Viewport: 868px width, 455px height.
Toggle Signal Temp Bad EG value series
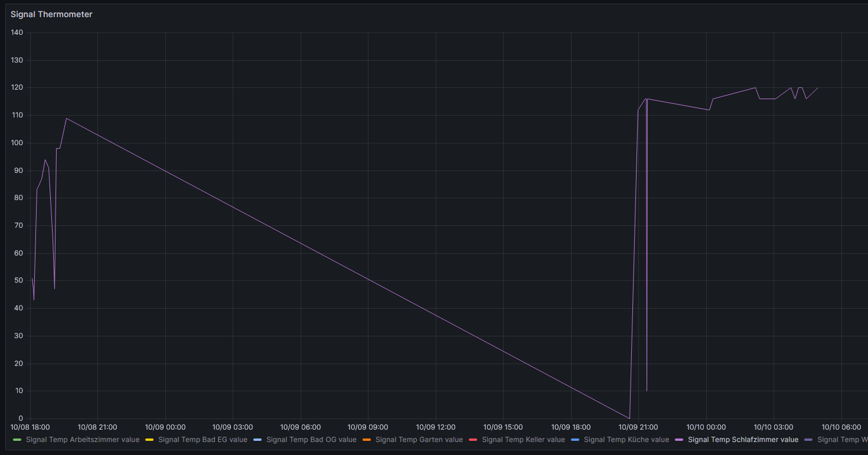(203, 440)
